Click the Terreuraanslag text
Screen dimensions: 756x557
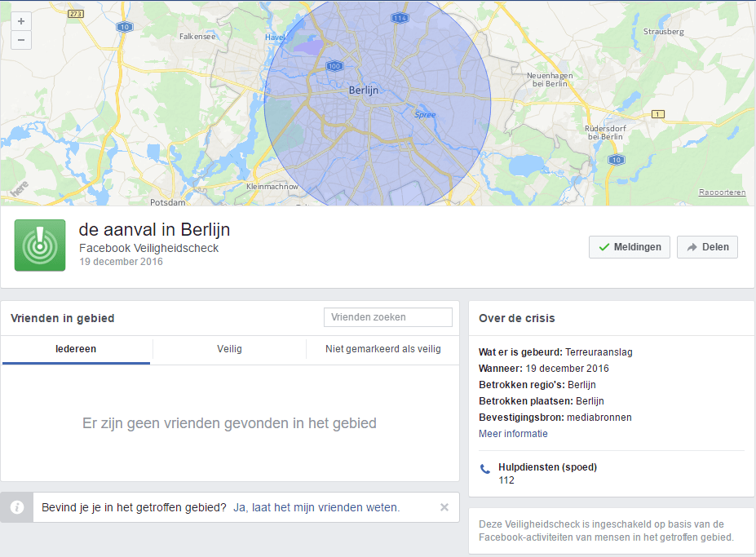[599, 352]
